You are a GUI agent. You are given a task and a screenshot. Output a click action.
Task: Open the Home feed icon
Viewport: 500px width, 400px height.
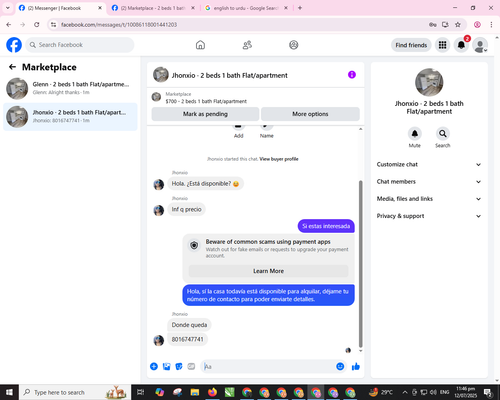tap(200, 45)
